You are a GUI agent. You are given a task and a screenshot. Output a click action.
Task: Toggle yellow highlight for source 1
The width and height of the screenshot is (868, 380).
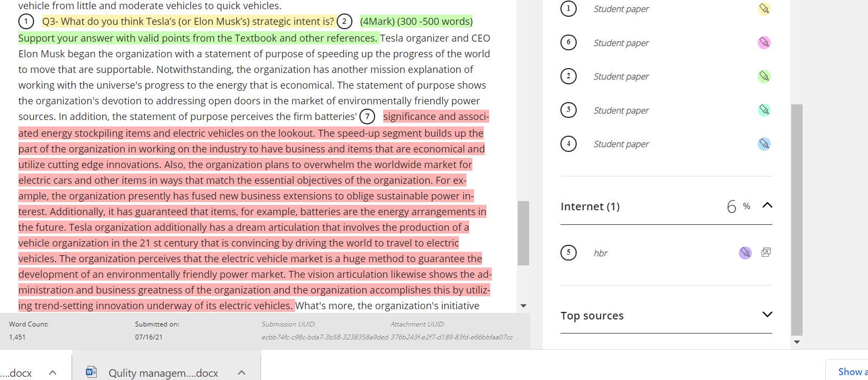(x=764, y=9)
